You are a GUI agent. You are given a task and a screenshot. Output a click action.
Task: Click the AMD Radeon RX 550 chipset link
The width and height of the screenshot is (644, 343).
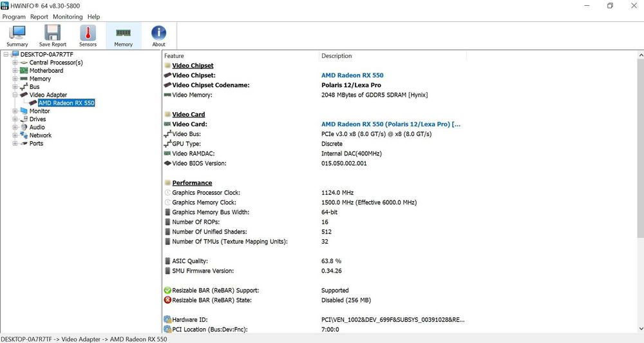(x=352, y=75)
